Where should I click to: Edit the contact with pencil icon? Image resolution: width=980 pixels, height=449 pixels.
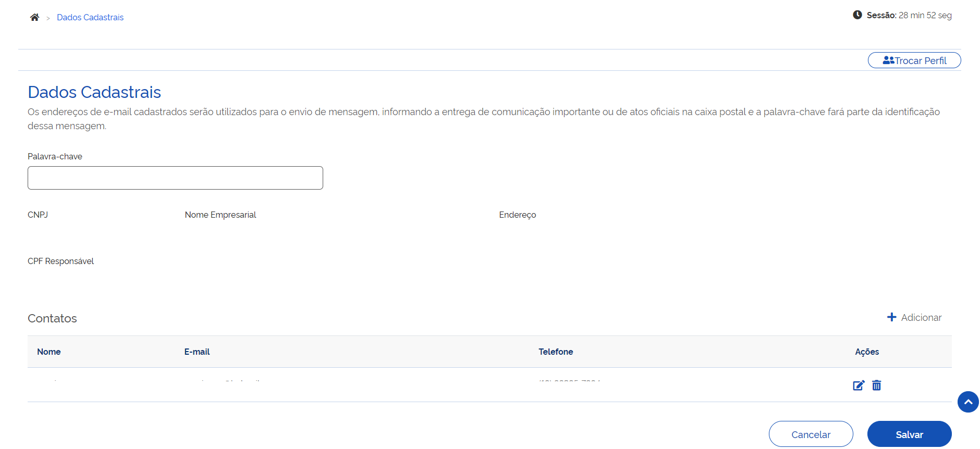click(859, 385)
